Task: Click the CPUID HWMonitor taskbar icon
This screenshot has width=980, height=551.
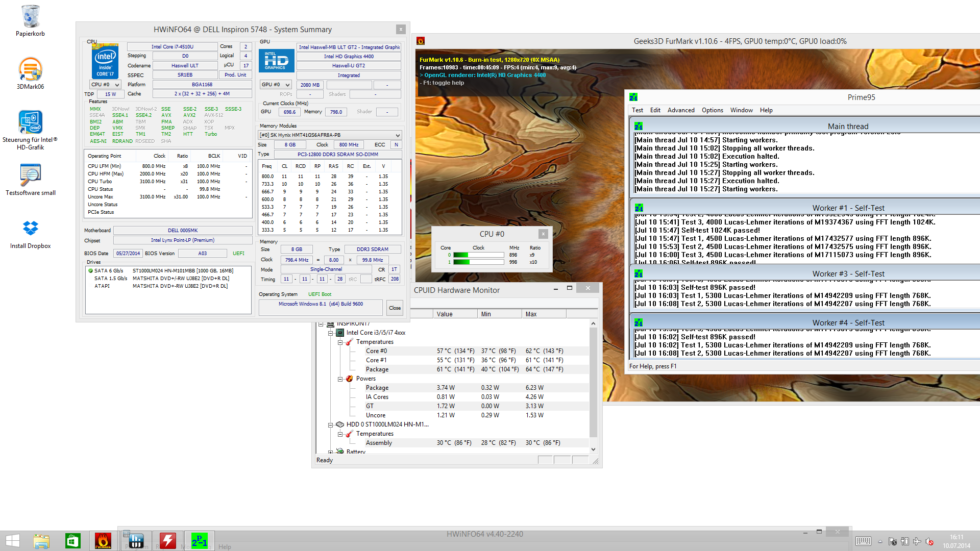Action: tap(168, 540)
